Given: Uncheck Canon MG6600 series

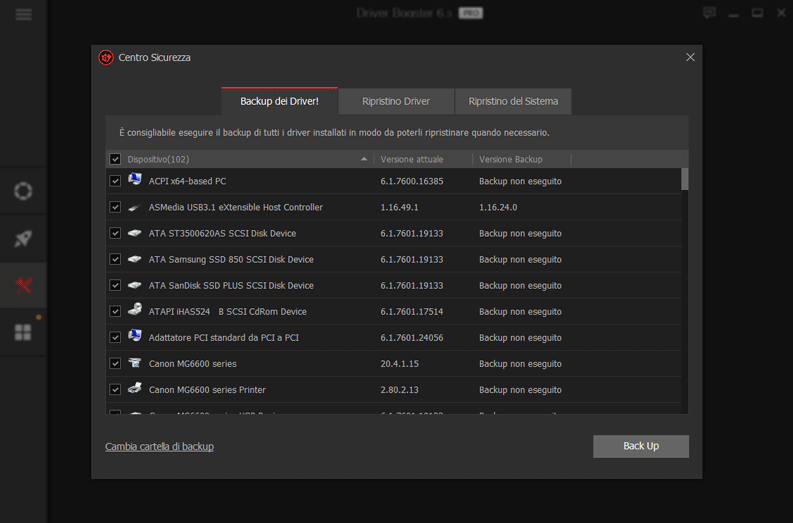Looking at the screenshot, I should click(115, 364).
